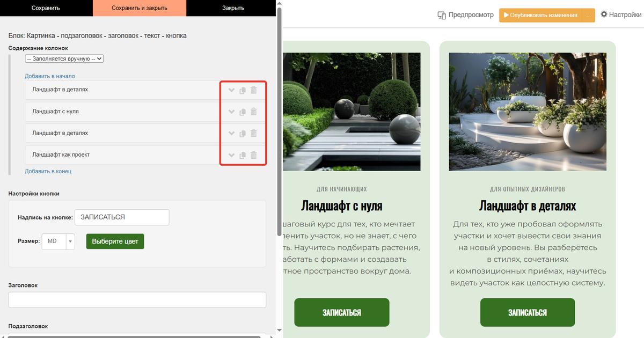Click the "Надпись на кнопке" input field

click(122, 217)
